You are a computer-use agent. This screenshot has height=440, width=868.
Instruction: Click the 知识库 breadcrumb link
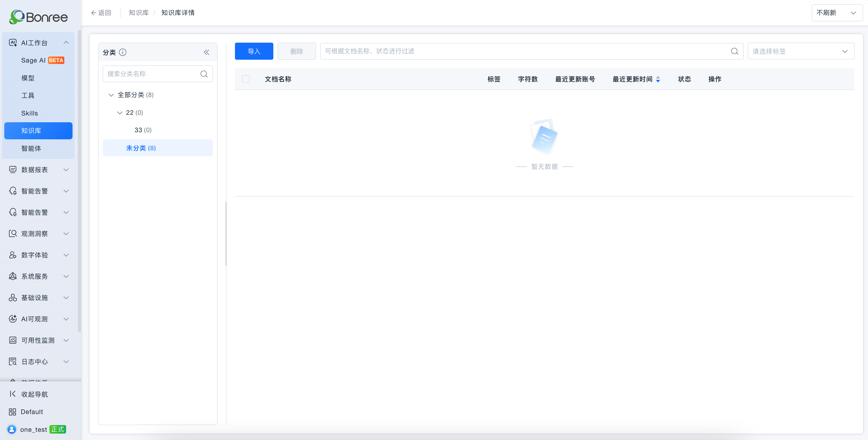point(139,13)
